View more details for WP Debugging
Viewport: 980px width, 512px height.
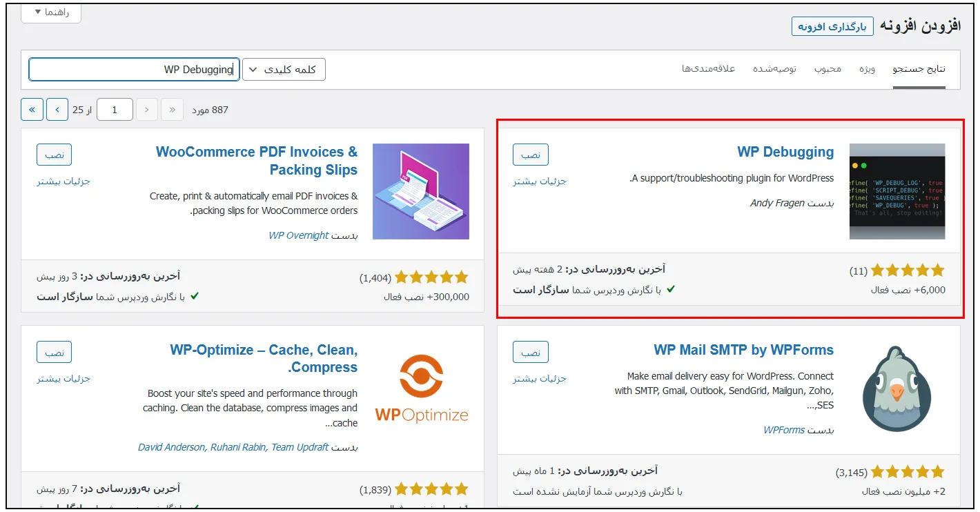tap(540, 181)
